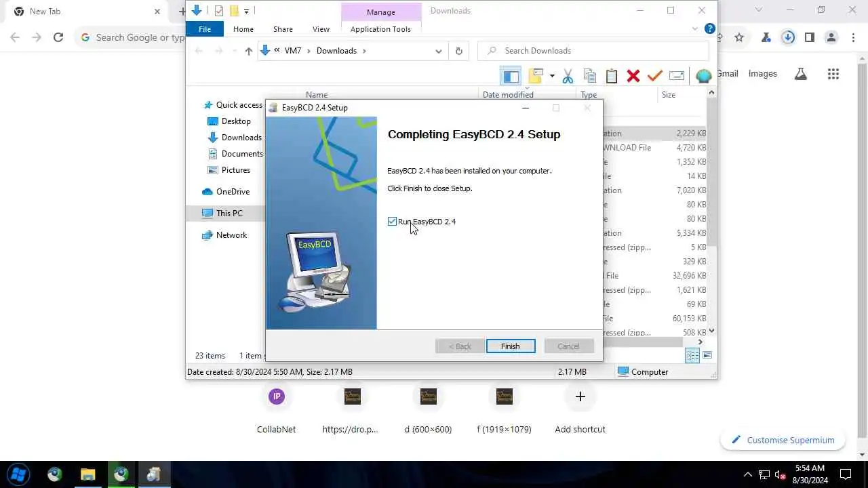Switch to Home ribbon tab
Image resolution: width=868 pixels, height=488 pixels.
[x=243, y=29]
